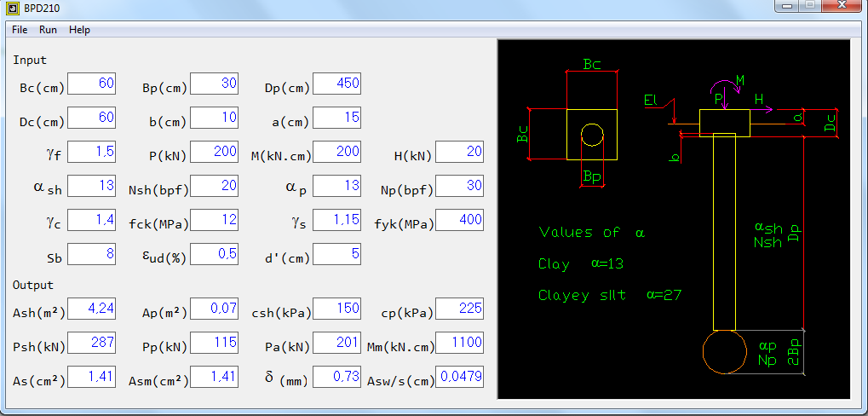This screenshot has width=868, height=416.
Task: Select the Dc(cm) input field
Action: [x=91, y=118]
